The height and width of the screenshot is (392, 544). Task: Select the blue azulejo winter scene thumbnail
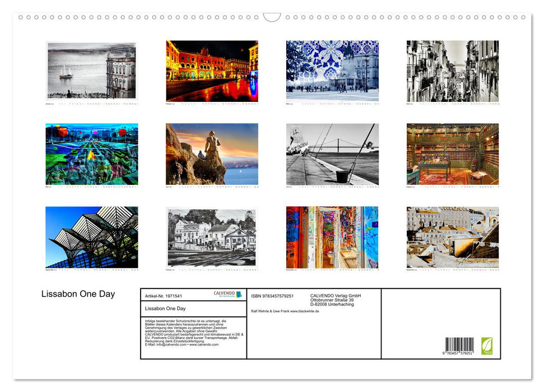[x=332, y=70]
